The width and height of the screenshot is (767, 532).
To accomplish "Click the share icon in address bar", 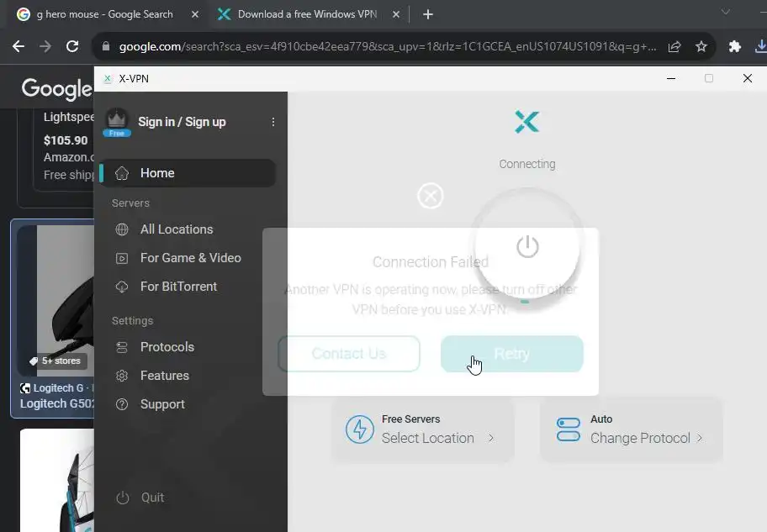I will (674, 46).
